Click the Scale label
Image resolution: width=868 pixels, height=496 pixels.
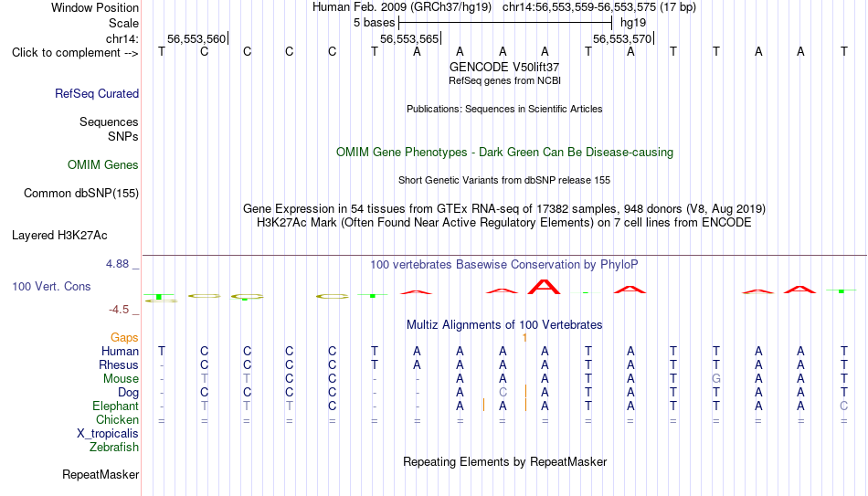point(123,23)
